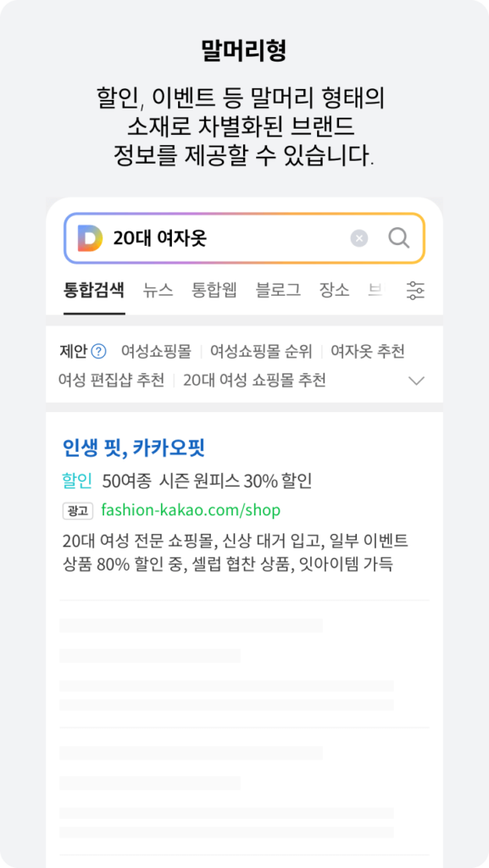This screenshot has width=489, height=868.
Task: Click the Daum D logo icon
Action: click(x=90, y=238)
